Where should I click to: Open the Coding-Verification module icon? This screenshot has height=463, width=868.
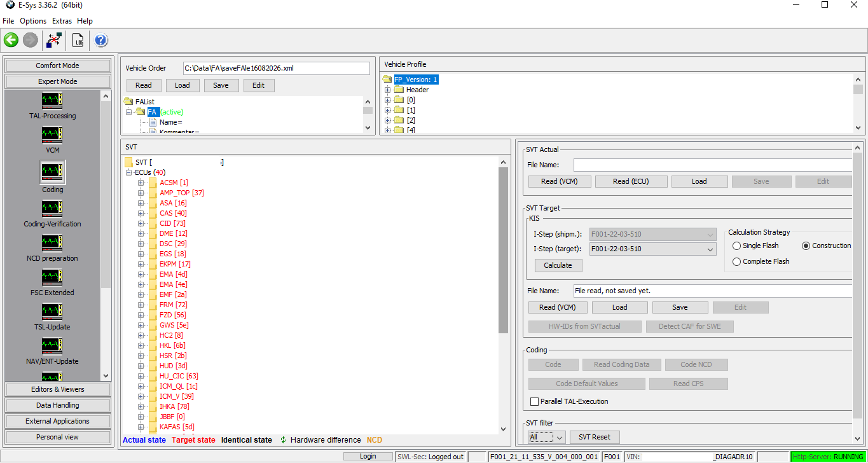[x=52, y=209]
